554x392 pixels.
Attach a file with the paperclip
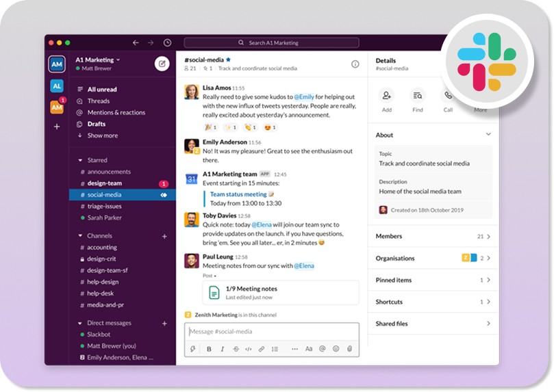coord(349,349)
